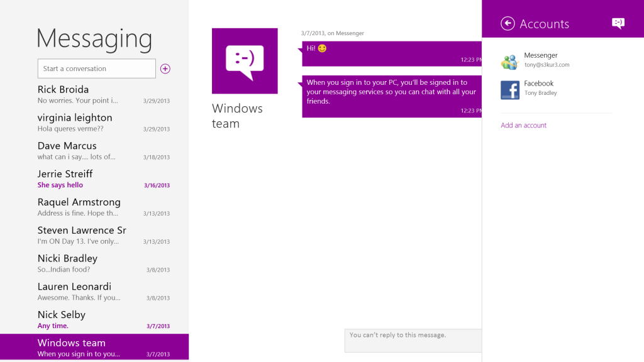The image size is (644, 362).
Task: Click '3/7/2013, on Messenger' timestamp
Action: pyautogui.click(x=332, y=33)
